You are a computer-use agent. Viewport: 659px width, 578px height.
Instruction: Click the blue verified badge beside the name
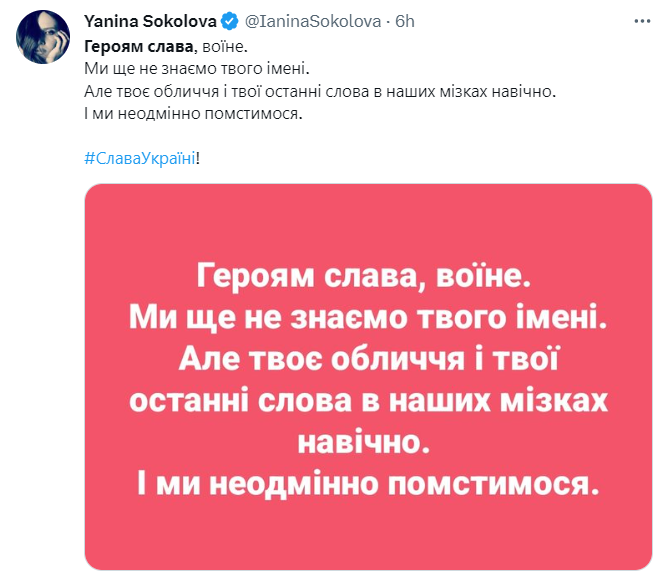[x=229, y=20]
